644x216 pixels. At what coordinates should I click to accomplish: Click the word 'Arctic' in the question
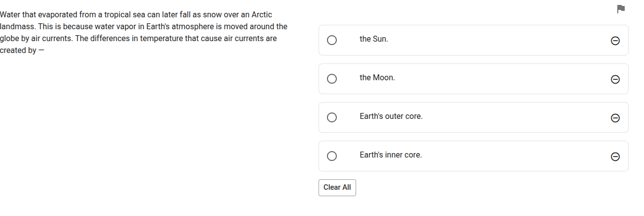[x=261, y=15]
